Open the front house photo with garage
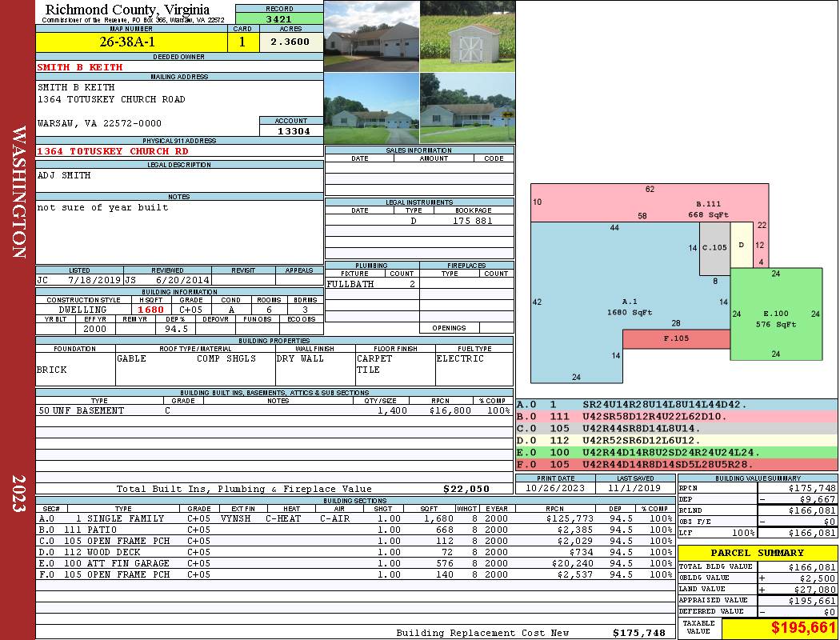840x640 pixels. click(x=371, y=36)
